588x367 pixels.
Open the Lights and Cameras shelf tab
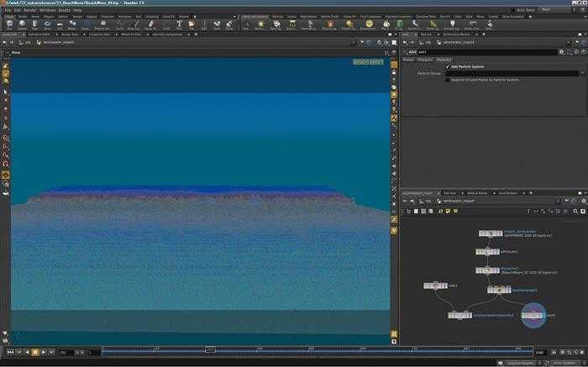(255, 17)
